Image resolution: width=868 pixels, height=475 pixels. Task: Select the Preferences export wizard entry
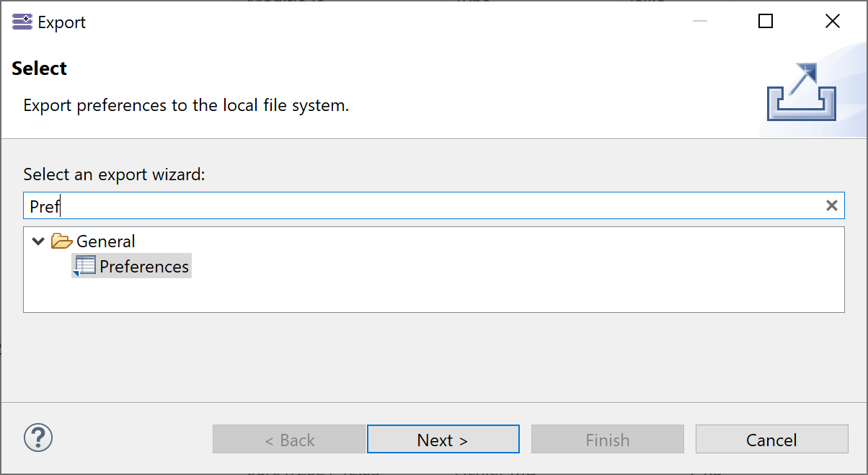click(144, 267)
